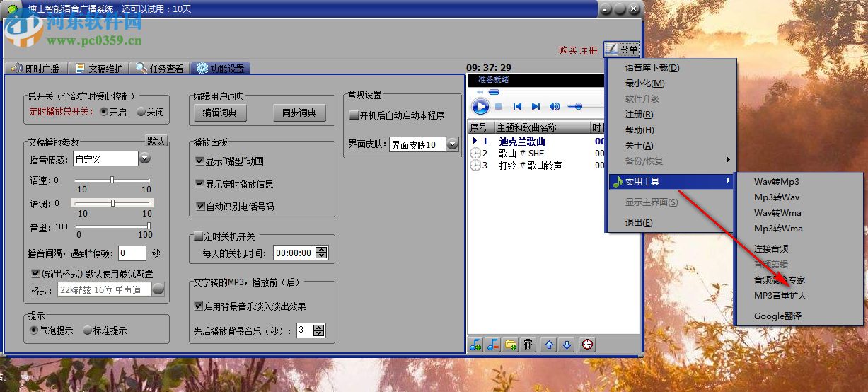This screenshot has height=392, width=868.
Task: Click the remove song icon below playlist
Action: coord(493,345)
